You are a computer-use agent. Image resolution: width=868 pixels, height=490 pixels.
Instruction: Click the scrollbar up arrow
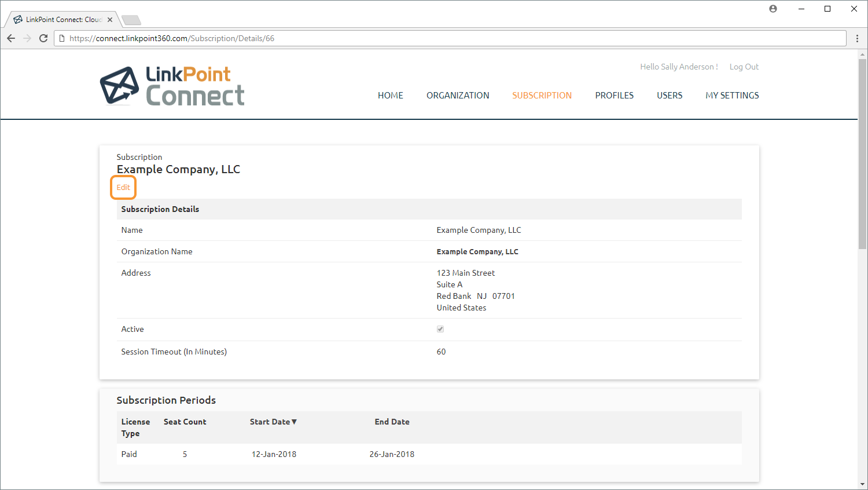[863, 54]
